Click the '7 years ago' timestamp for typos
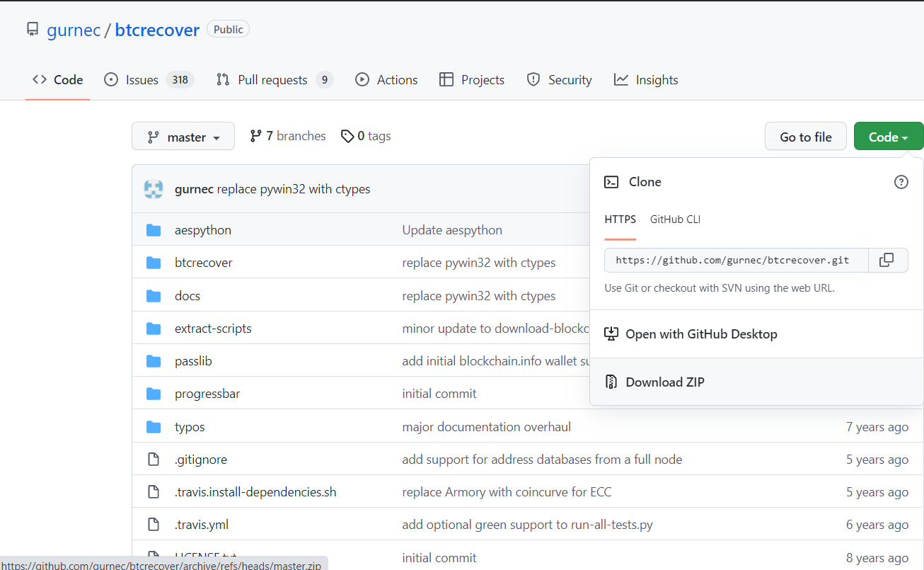This screenshot has height=570, width=924. [x=877, y=427]
